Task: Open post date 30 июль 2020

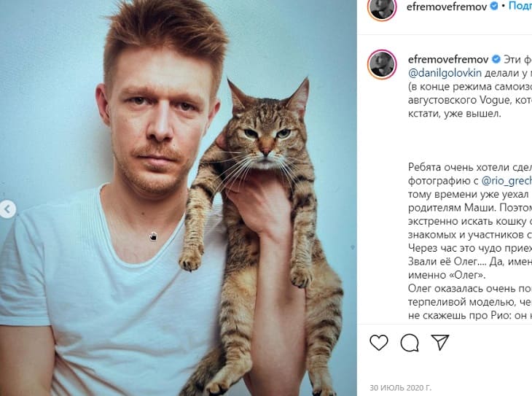Action: point(401,387)
